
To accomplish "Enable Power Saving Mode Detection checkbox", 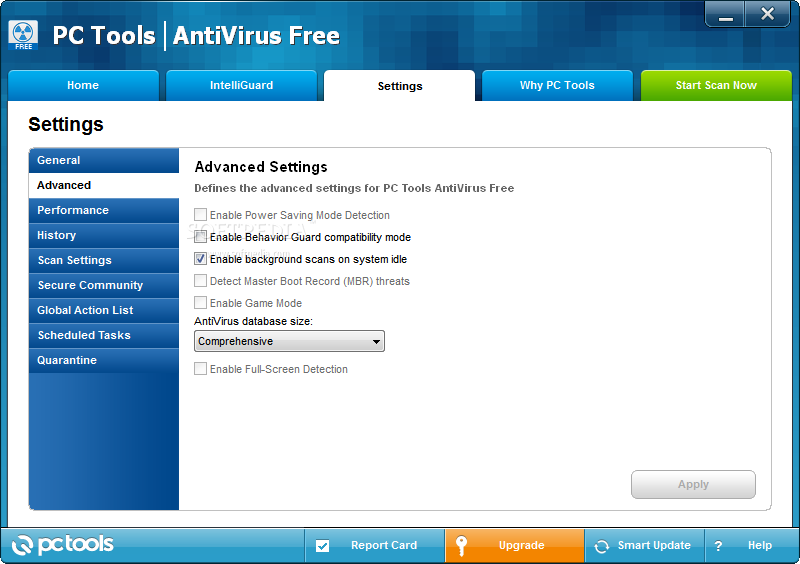I will 201,214.
